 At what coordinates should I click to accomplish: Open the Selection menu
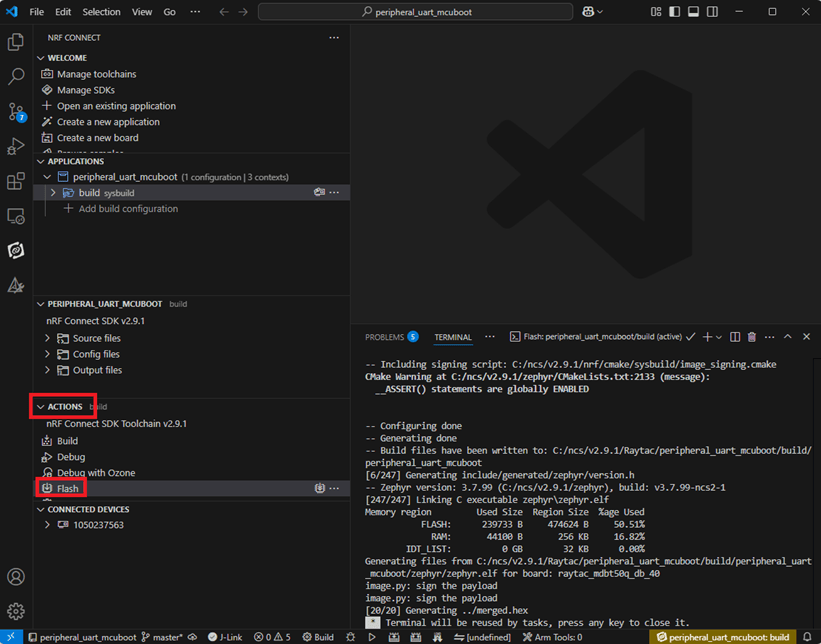pos(101,12)
